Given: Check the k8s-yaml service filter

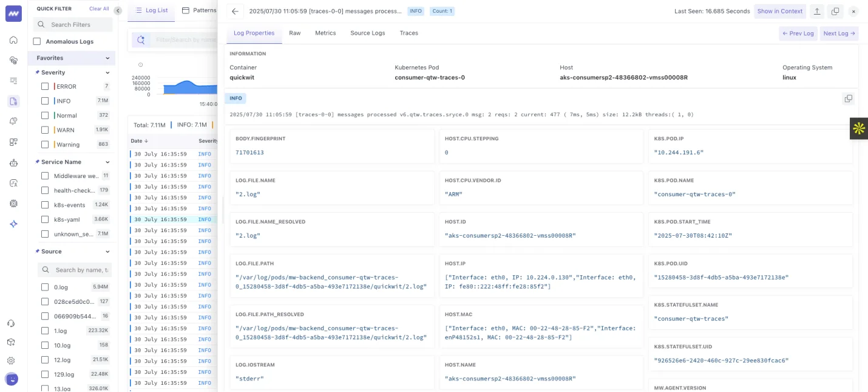Looking at the screenshot, I should [45, 219].
